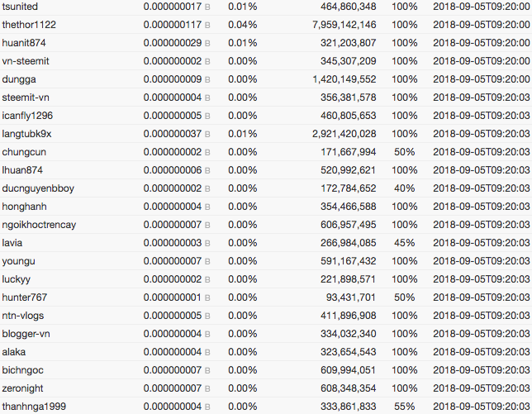
Task: Click rshares value 93,431,701
Action: coord(351,297)
